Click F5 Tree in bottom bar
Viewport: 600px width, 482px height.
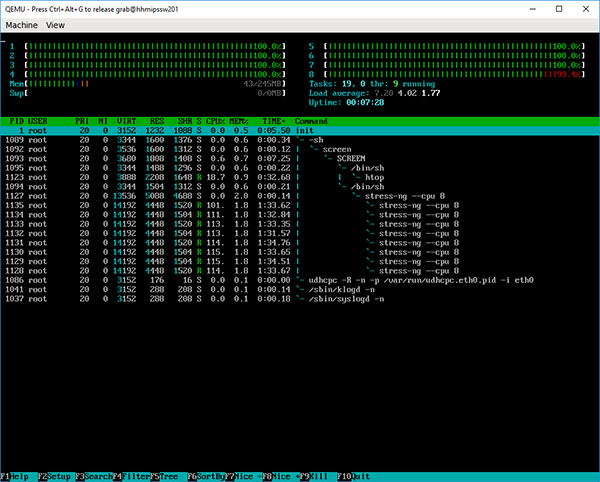click(165, 477)
